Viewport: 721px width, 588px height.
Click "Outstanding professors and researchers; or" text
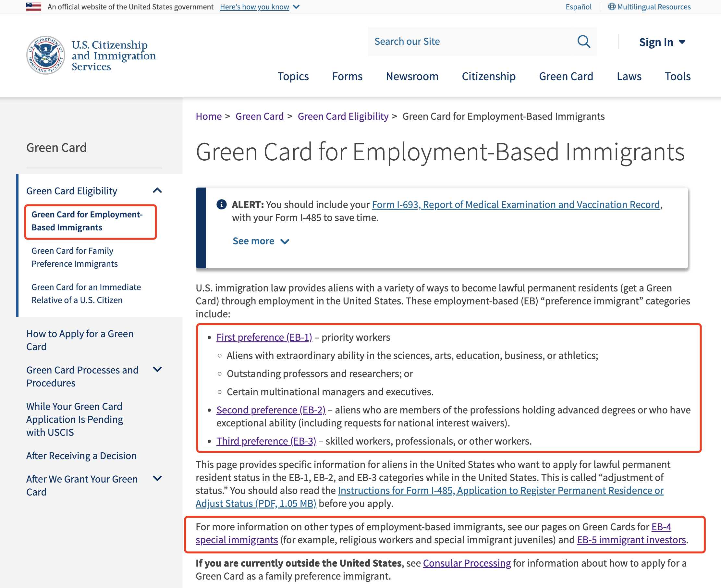(x=320, y=373)
